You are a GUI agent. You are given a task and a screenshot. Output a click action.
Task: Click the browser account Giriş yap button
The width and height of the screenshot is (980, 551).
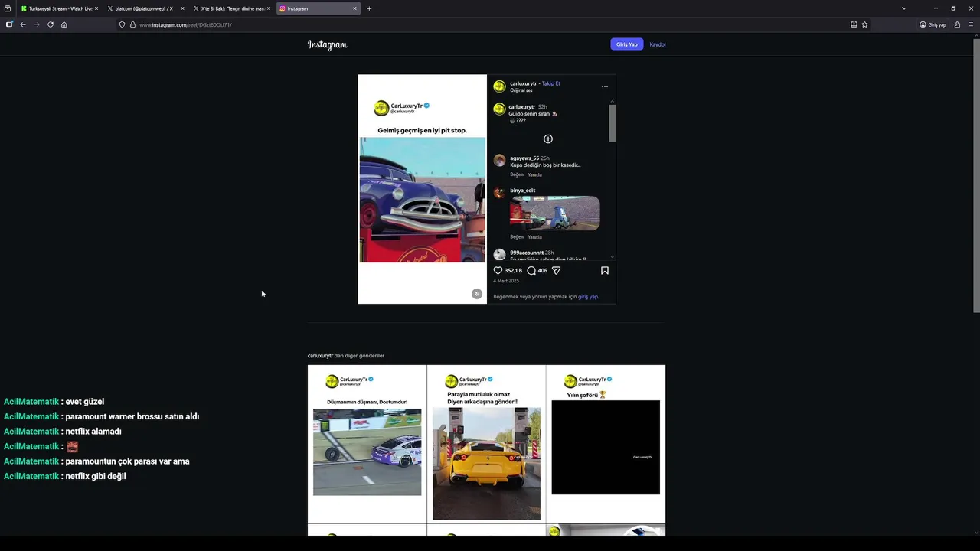(933, 24)
